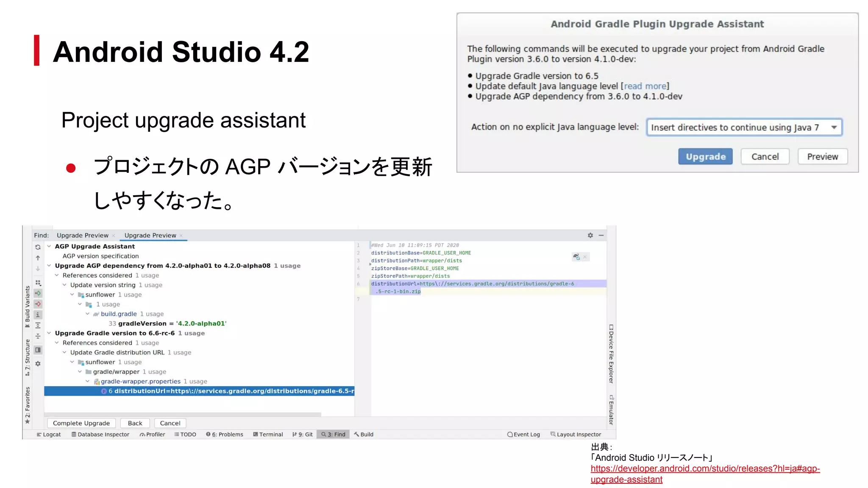
Task: Collapse the AGP Upgrade Assistant root node
Action: (49, 246)
